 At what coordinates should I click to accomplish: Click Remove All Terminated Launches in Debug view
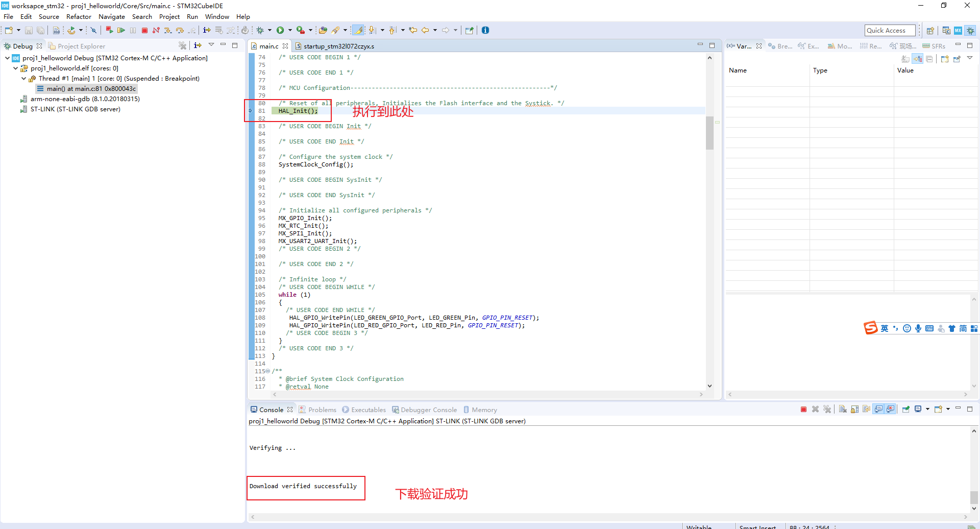182,45
